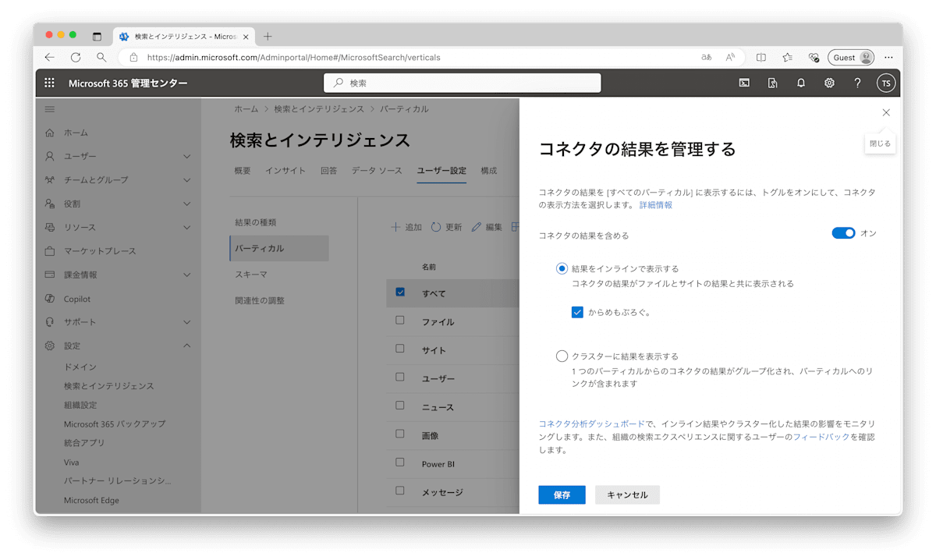
Task: Open ドメイン under 設定
Action: pos(80,367)
